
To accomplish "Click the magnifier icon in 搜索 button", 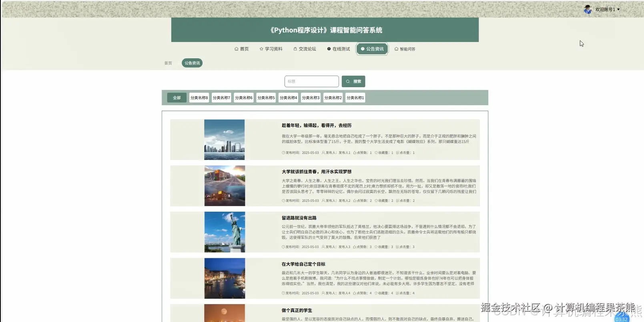I will pyautogui.click(x=348, y=81).
